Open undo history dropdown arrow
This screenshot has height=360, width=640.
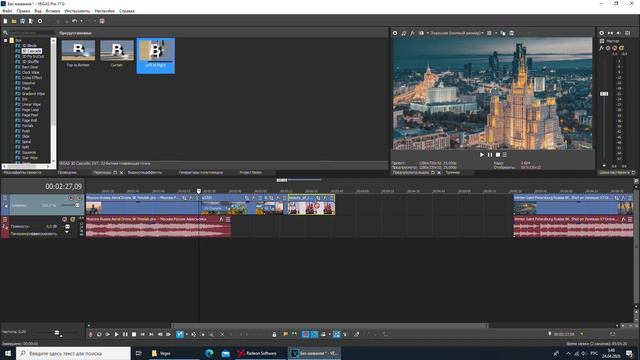(x=81, y=21)
